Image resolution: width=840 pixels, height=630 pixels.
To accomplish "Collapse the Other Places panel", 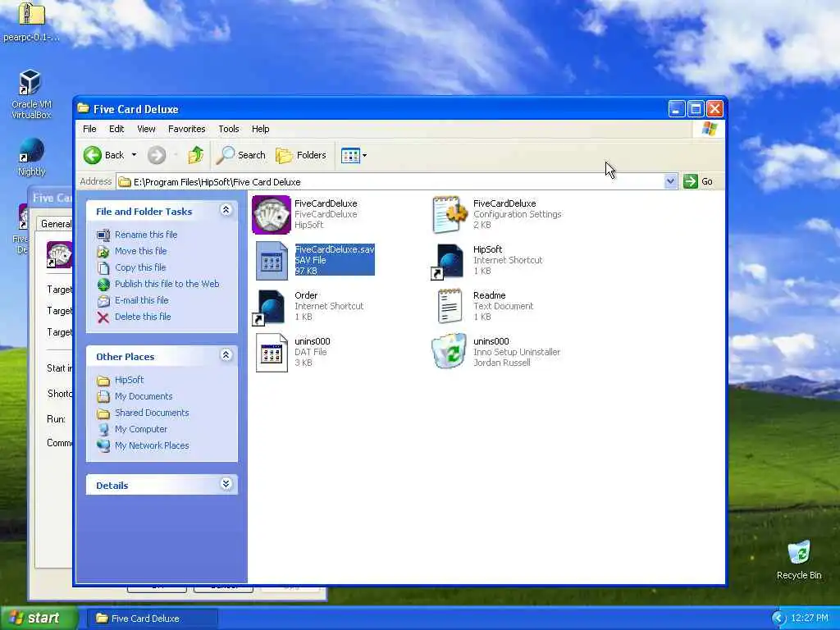I will (x=226, y=354).
